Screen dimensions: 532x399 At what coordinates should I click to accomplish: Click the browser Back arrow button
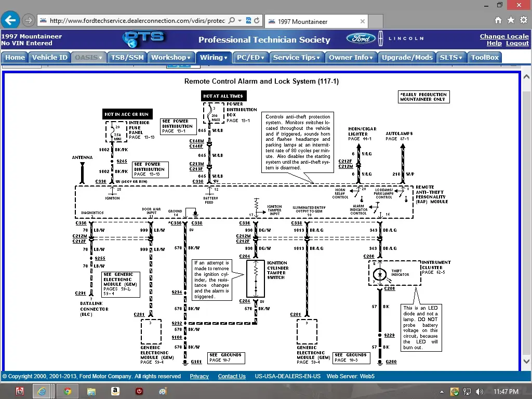point(10,20)
